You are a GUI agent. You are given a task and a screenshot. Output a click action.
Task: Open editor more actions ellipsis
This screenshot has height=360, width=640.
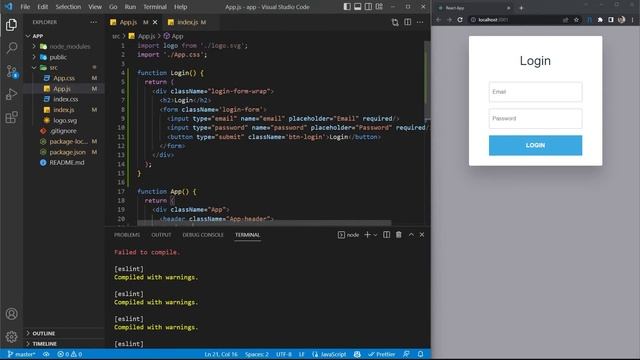tap(420, 22)
